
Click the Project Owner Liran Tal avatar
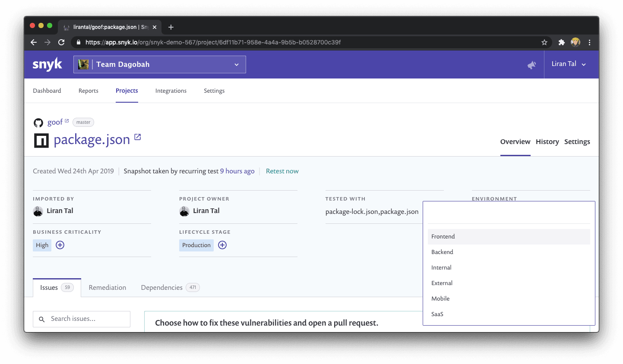point(184,211)
